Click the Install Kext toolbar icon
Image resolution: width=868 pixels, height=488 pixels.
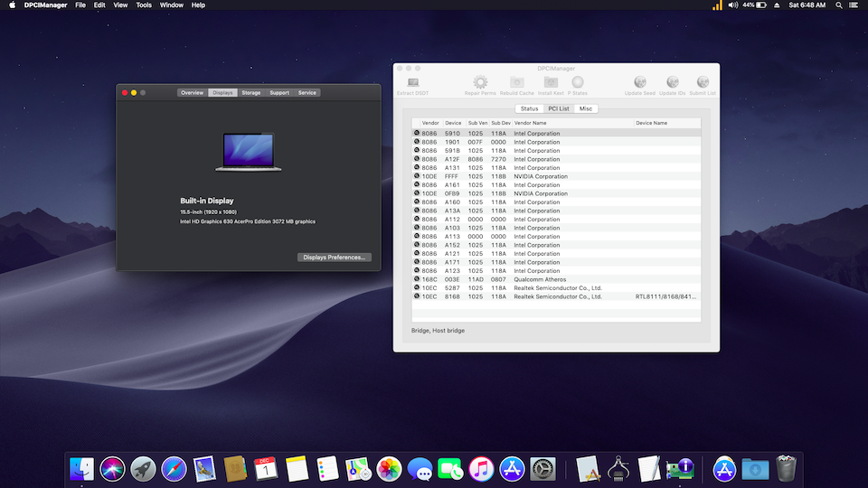[551, 83]
